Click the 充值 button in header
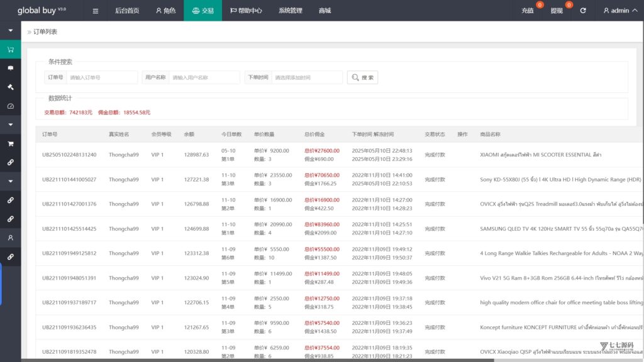 pyautogui.click(x=528, y=11)
